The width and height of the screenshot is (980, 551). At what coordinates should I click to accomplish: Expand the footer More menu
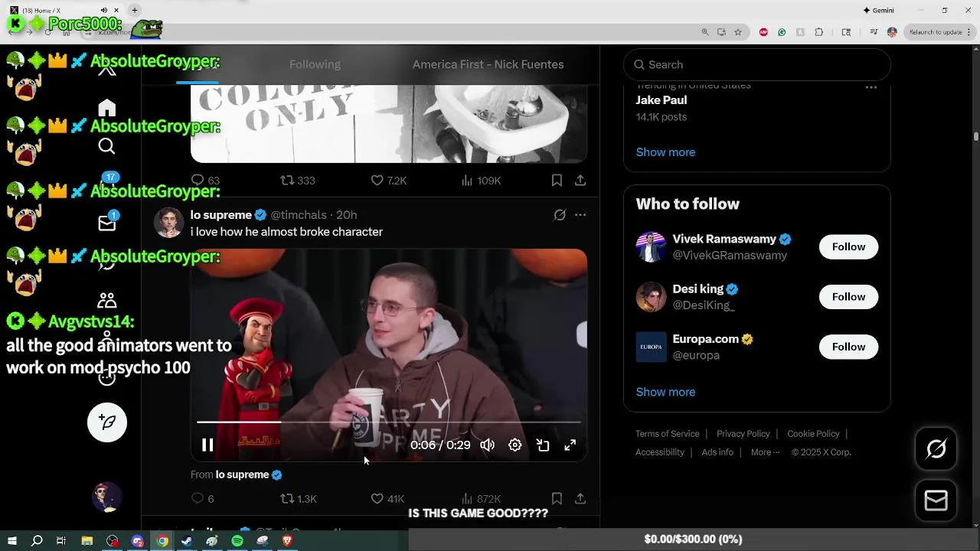click(765, 452)
